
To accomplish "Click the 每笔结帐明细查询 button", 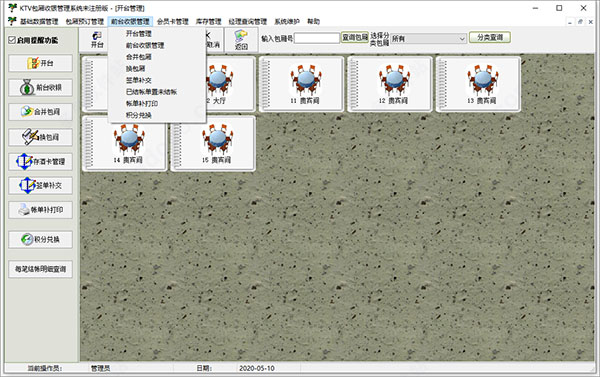I will (x=40, y=269).
